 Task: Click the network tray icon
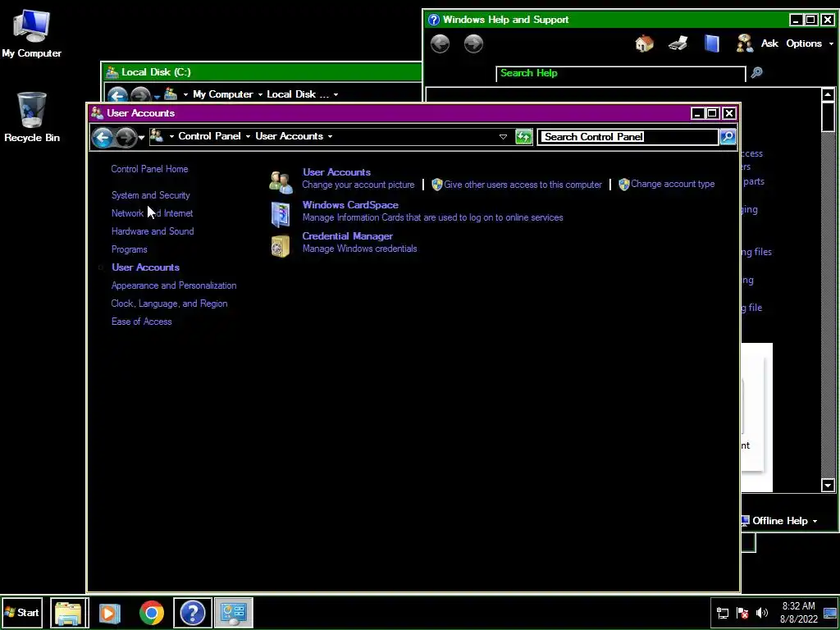point(723,613)
